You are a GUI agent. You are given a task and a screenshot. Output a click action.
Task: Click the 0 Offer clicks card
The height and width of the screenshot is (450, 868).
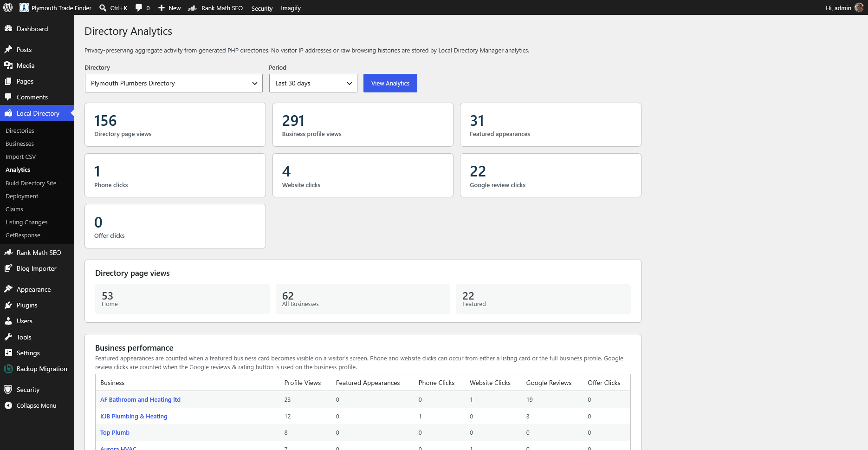coord(175,226)
